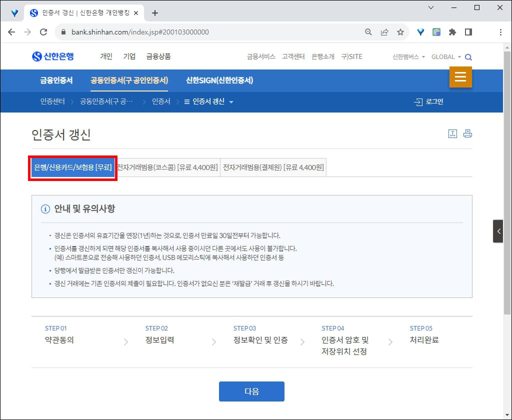Screen dimensions: 512x420
Task: Click the browser bookmark star icon
Action: click(x=400, y=31)
